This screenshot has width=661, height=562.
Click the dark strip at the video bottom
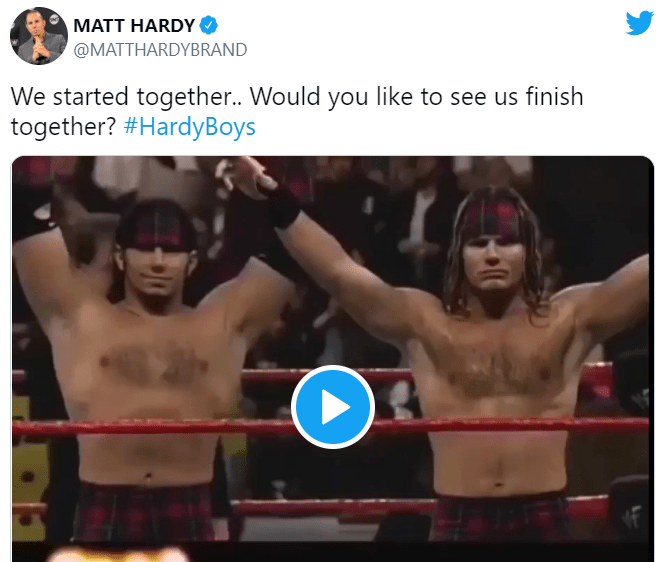(333, 551)
